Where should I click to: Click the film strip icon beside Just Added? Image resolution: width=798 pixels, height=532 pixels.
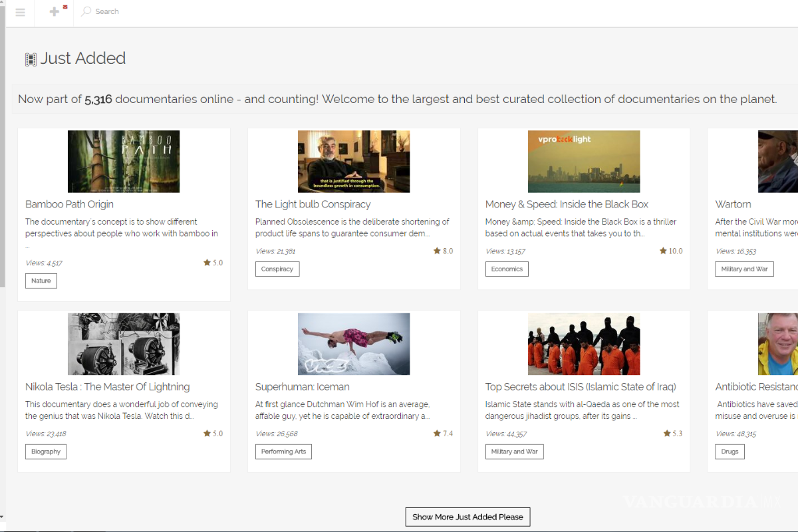31,60
